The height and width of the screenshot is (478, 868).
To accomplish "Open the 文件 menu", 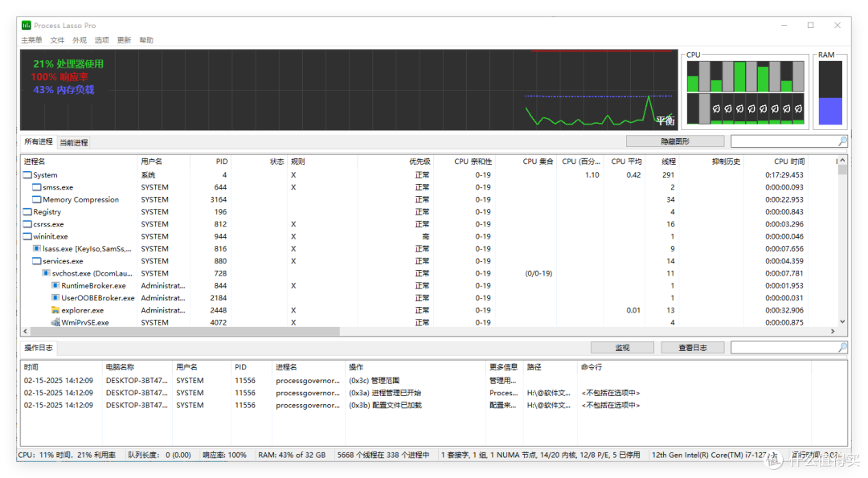I will tap(57, 40).
